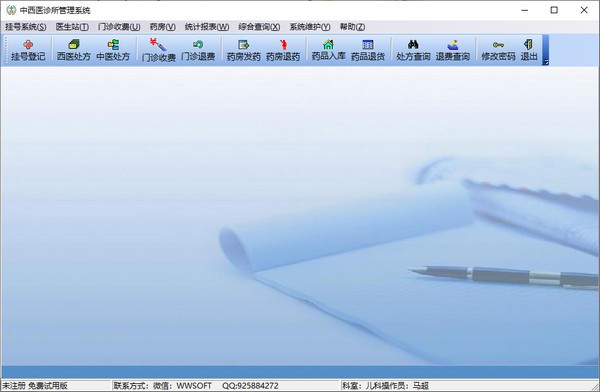600x392 pixels.
Task: Open the 系统维护(Y) menu
Action: coord(310,27)
